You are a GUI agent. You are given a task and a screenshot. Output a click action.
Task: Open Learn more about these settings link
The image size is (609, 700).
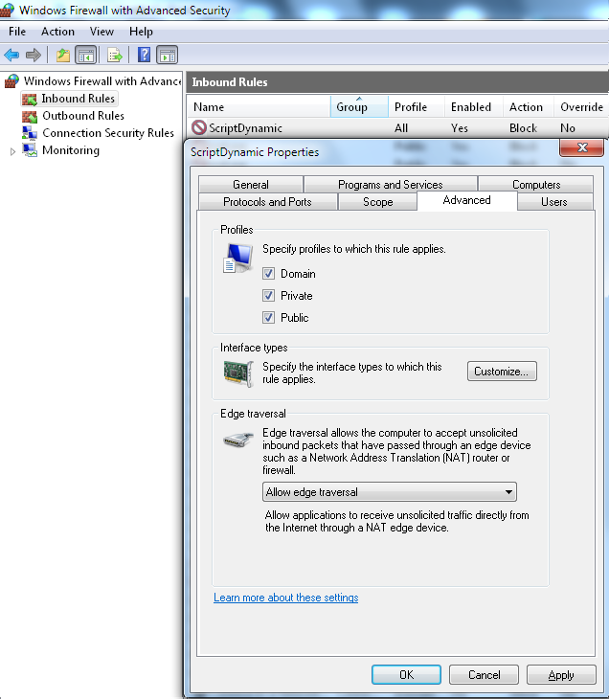tap(285, 598)
